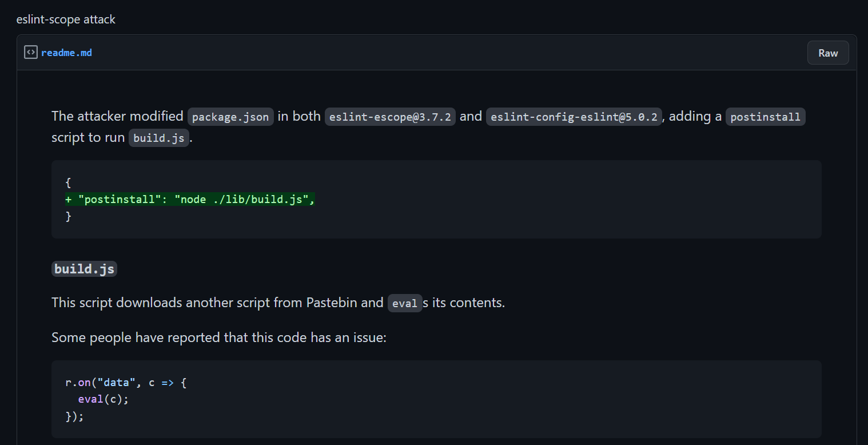Click the build.js section heading
Viewport: 868px width, 445px height.
click(x=84, y=269)
